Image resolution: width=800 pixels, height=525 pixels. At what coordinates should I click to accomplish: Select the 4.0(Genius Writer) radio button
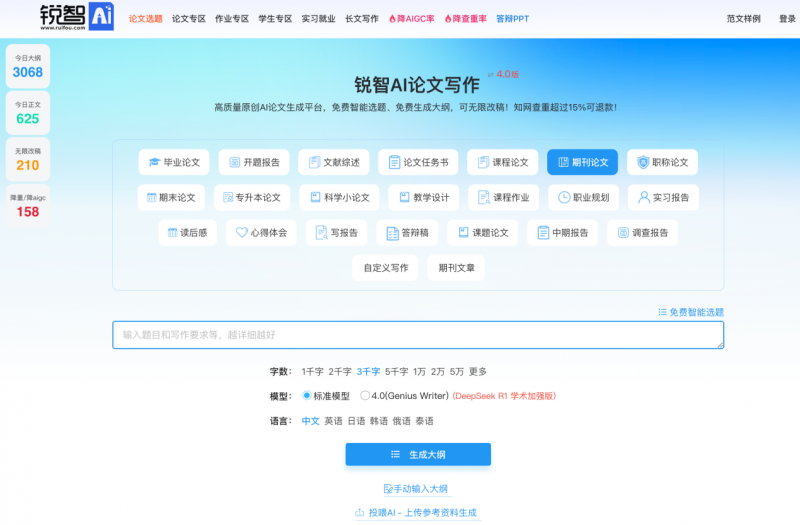click(x=365, y=395)
